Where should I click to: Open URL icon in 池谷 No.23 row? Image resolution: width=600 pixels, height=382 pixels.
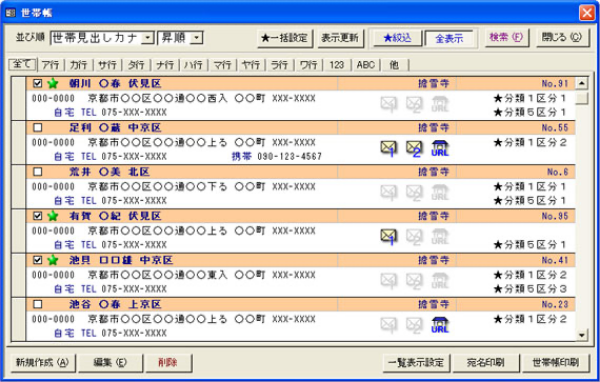440,325
